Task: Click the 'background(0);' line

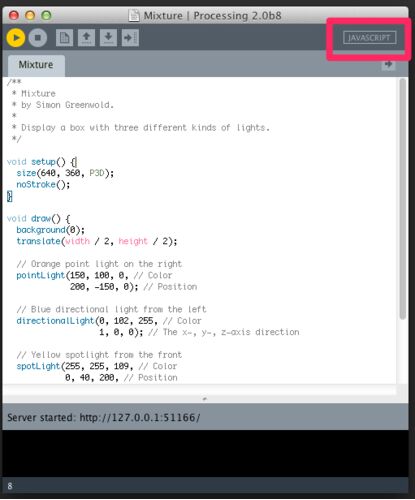Action: 50,230
